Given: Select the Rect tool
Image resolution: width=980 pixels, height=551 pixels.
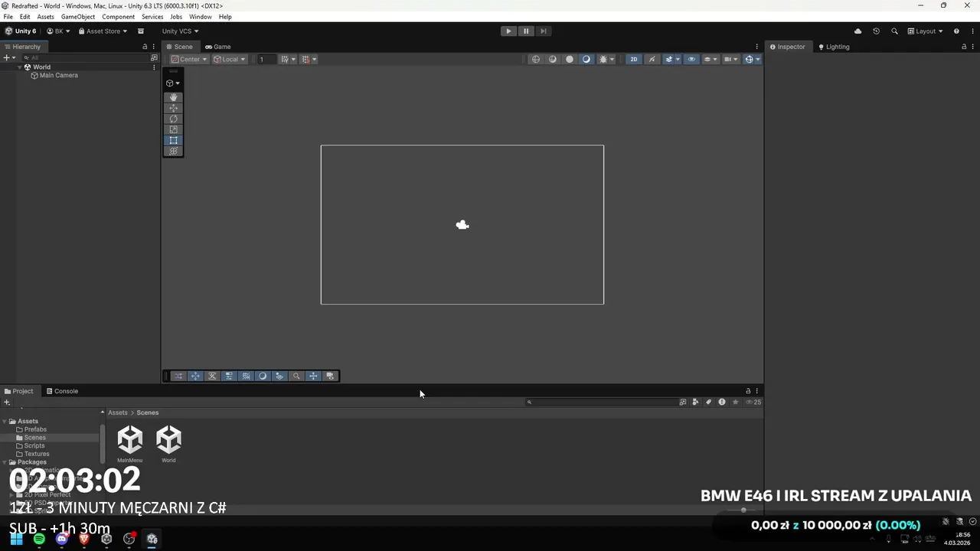Looking at the screenshot, I should click(173, 140).
